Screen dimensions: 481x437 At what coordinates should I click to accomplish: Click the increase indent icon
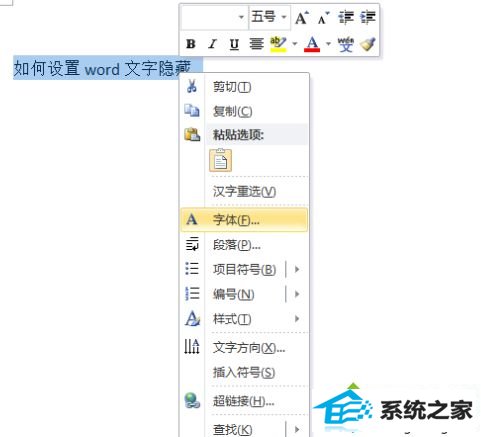point(368,17)
